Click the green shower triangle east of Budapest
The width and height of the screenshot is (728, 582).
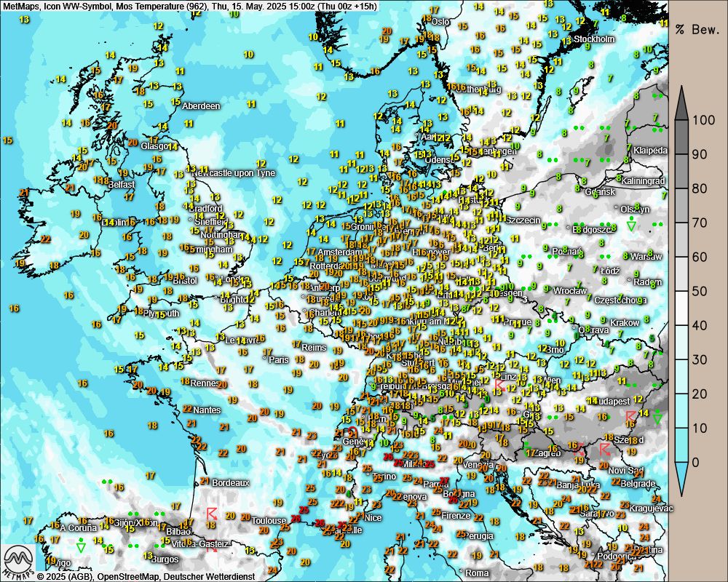pos(657,416)
